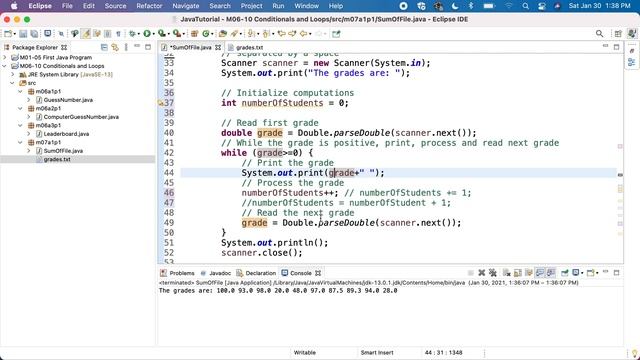Click the Coverage run icon
The image size is (640, 360).
pyautogui.click(x=161, y=34)
